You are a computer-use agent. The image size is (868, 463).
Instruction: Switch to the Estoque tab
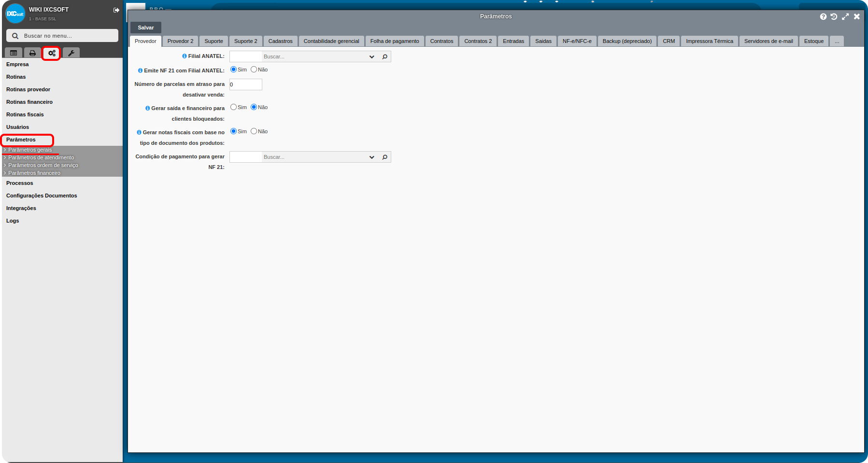(x=814, y=41)
